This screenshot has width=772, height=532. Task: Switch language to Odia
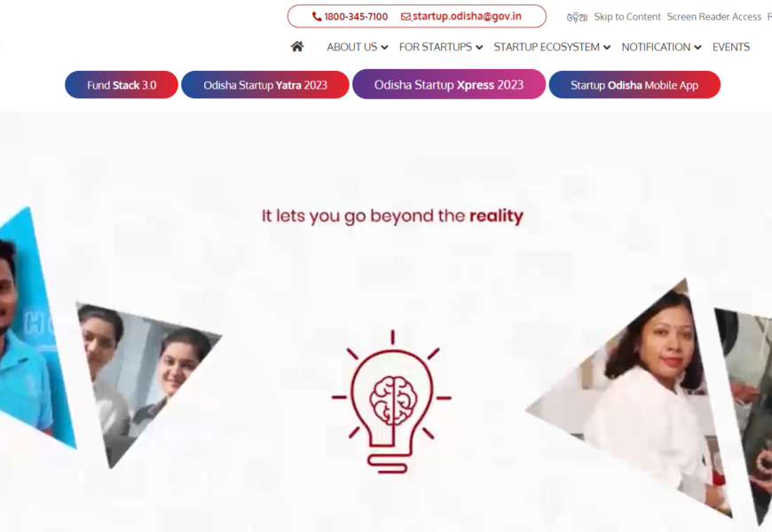(577, 17)
